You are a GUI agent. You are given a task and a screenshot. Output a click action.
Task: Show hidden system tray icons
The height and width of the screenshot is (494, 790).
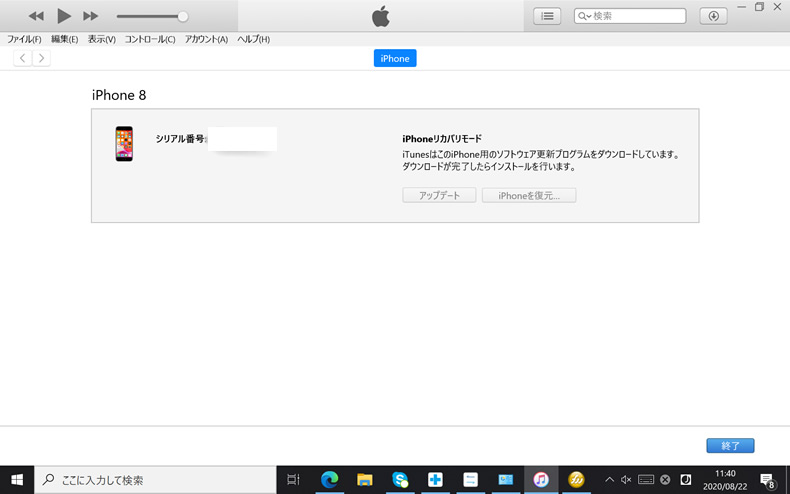point(609,480)
